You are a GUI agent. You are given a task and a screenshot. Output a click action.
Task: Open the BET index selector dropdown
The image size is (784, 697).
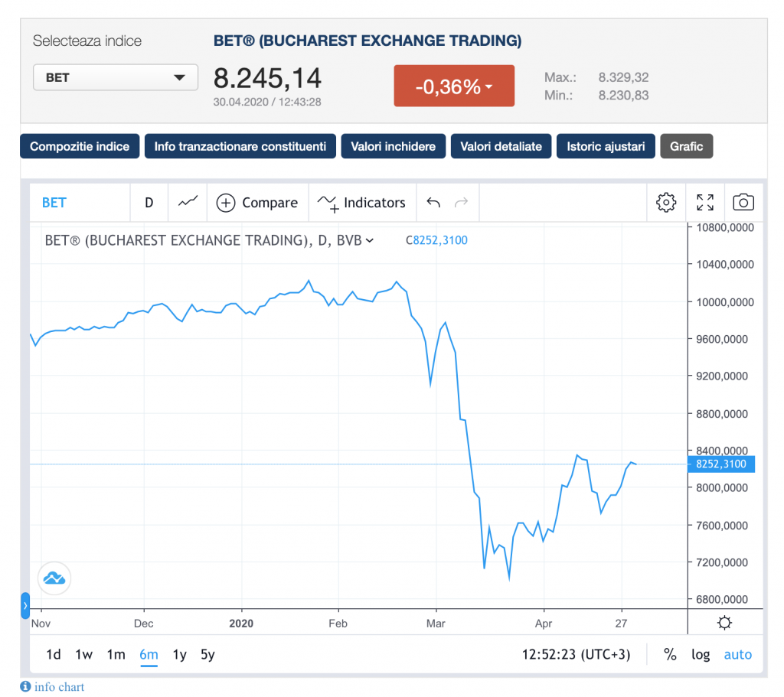pos(116,77)
